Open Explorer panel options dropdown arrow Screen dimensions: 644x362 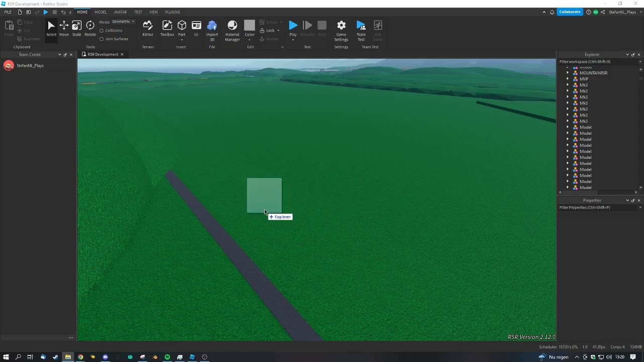point(627,54)
